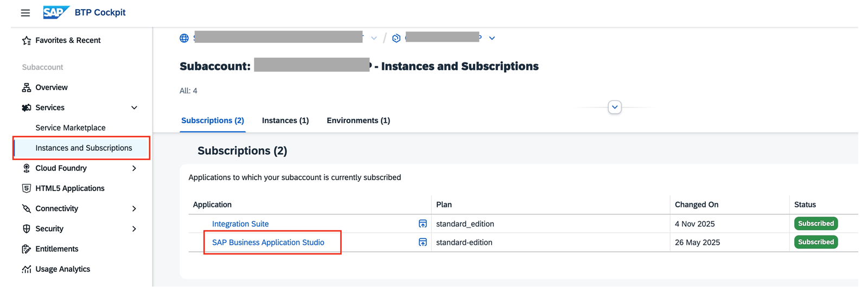Click the Changed On column header
The height and width of the screenshot is (292, 868).
(x=697, y=205)
